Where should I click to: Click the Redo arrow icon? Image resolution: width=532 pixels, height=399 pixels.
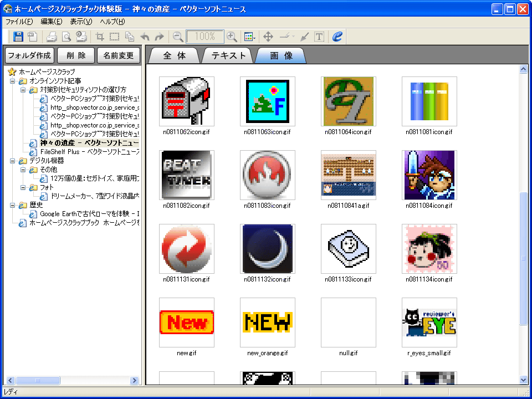point(159,37)
